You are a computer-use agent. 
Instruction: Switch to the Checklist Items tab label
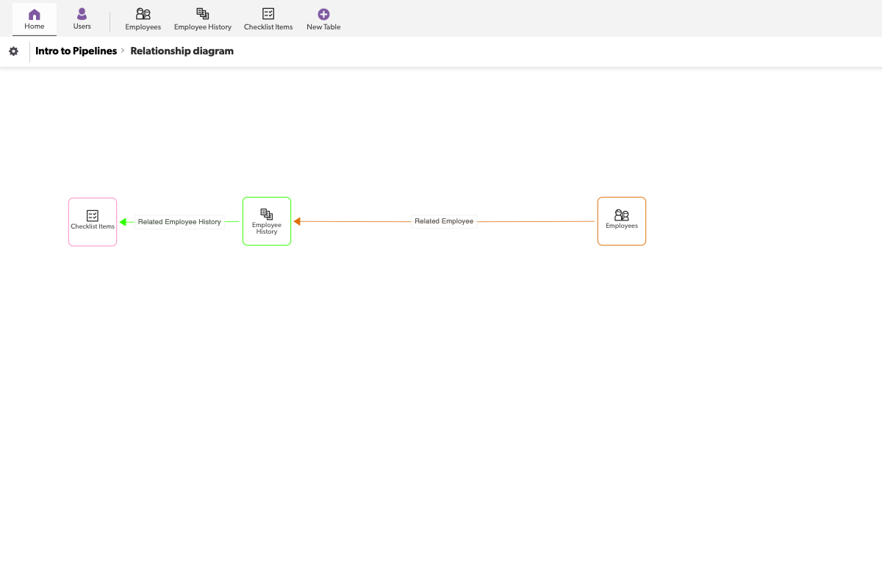point(268,27)
